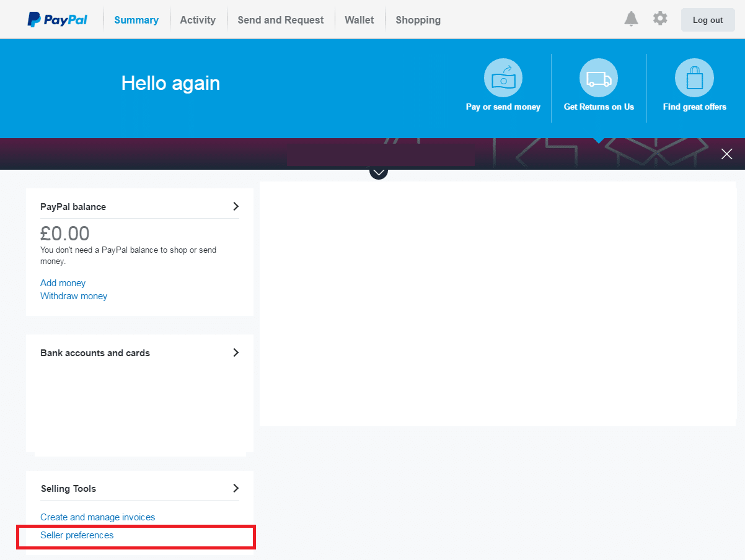This screenshot has height=560, width=745.
Task: Open the Seller preferences link
Action: click(77, 535)
